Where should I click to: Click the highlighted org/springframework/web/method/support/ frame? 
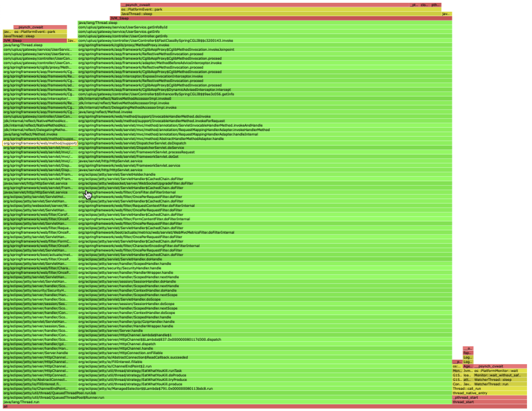point(40,143)
